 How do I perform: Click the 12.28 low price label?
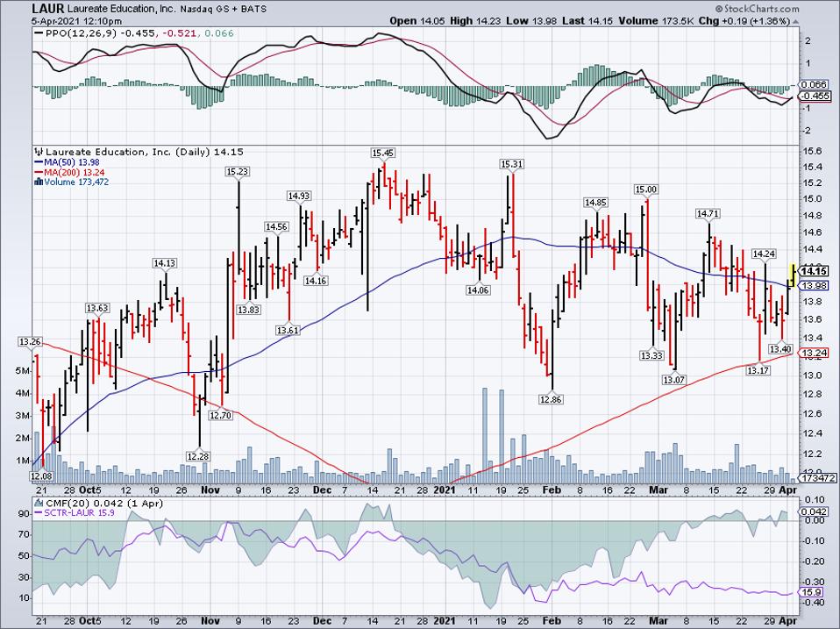coord(198,456)
